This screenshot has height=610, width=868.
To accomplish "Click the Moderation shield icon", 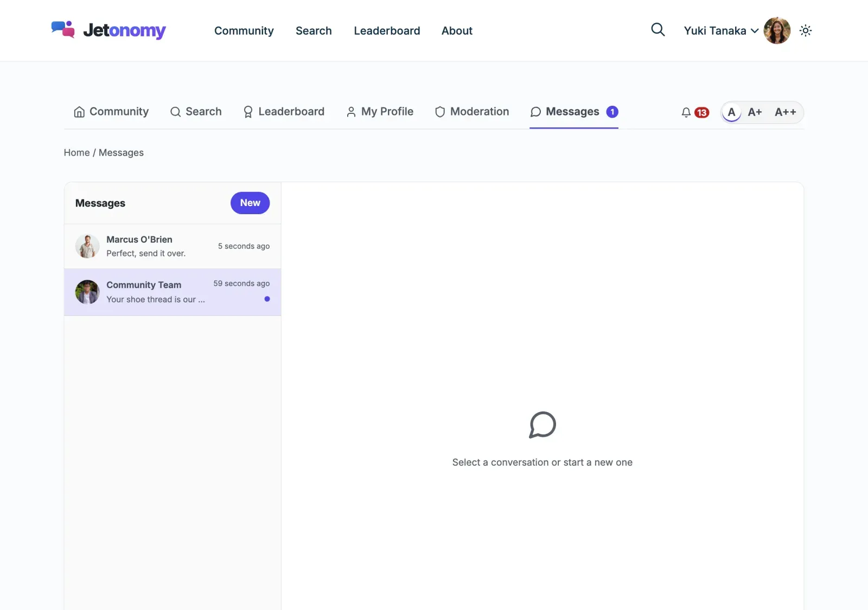I will pyautogui.click(x=440, y=112).
